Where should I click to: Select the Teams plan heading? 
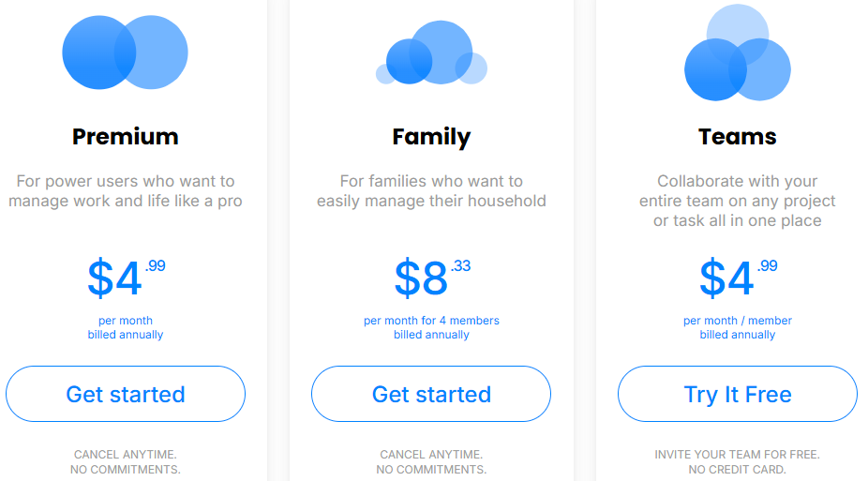click(x=738, y=137)
